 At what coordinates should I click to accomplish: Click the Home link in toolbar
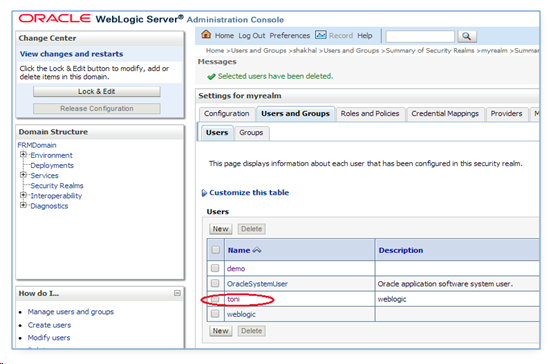pyautogui.click(x=224, y=36)
